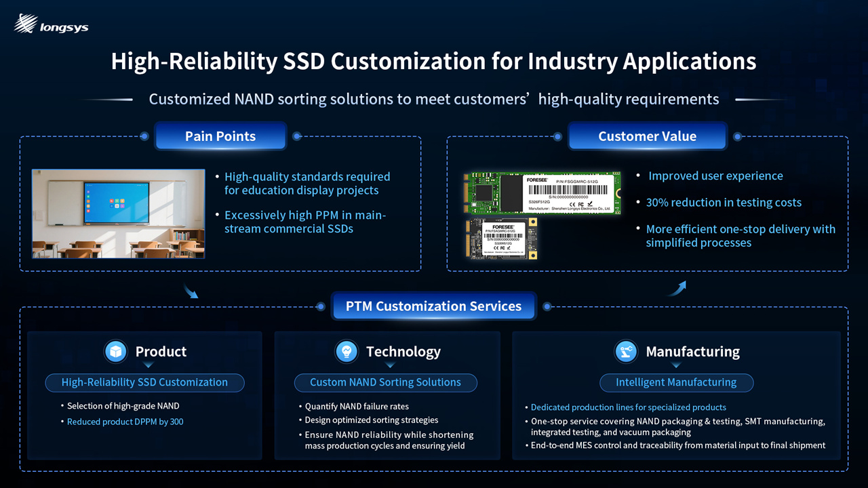Click the Technology lightbulb icon
This screenshot has height=488, width=868.
[347, 351]
